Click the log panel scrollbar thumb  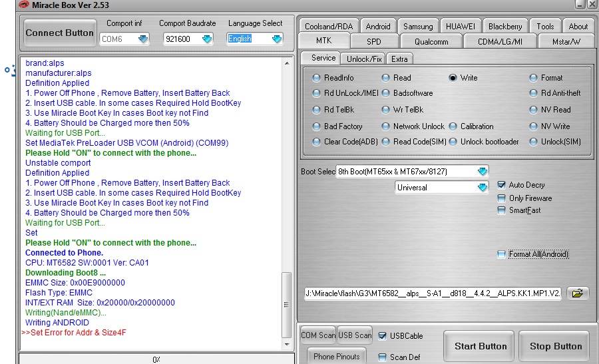click(286, 305)
